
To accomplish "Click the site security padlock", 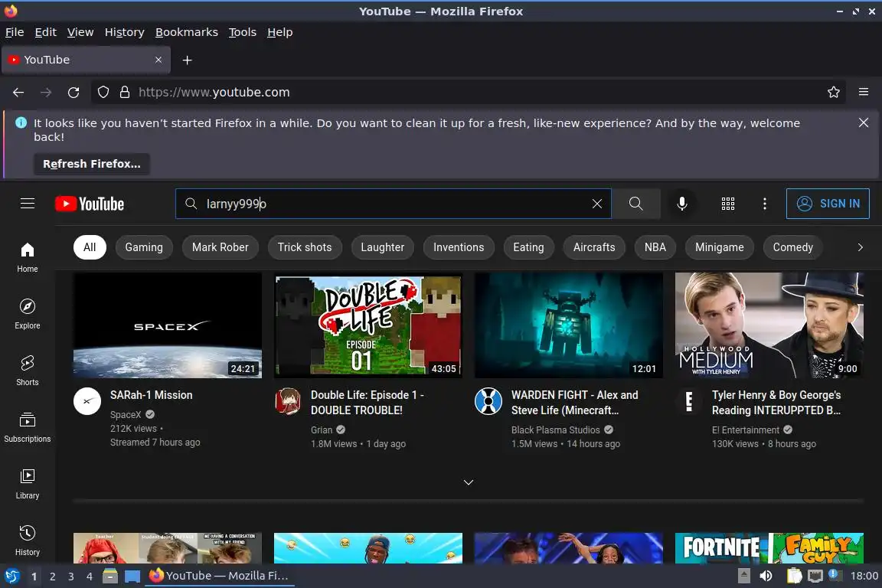I will (125, 93).
